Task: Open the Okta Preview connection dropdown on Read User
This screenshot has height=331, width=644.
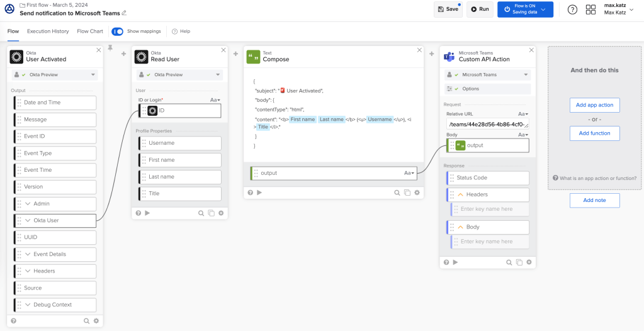Action: point(180,75)
